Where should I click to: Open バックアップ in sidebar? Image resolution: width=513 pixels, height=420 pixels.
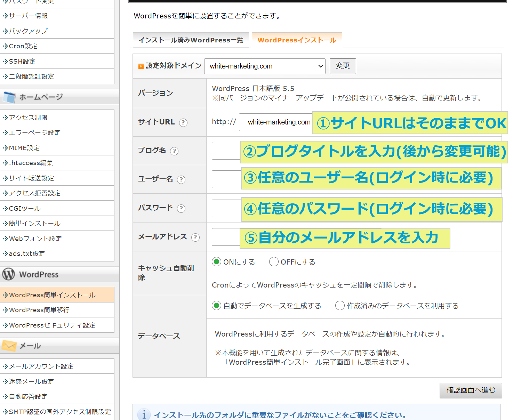pos(57,31)
